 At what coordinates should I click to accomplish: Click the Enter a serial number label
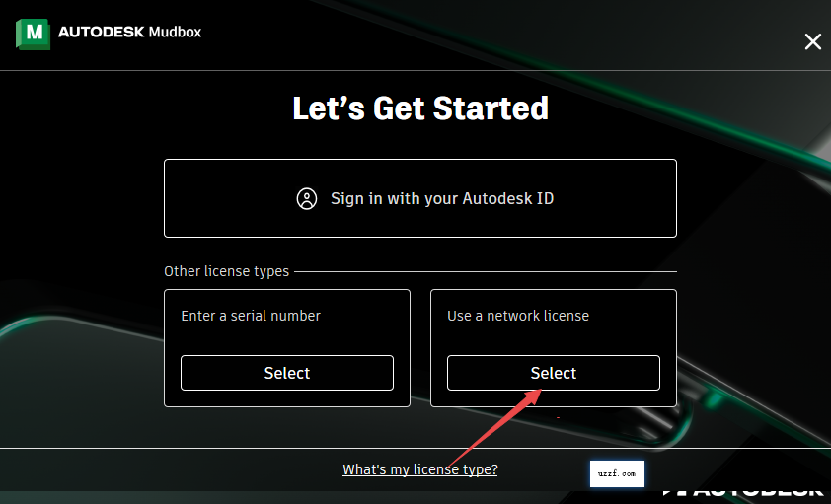251,316
